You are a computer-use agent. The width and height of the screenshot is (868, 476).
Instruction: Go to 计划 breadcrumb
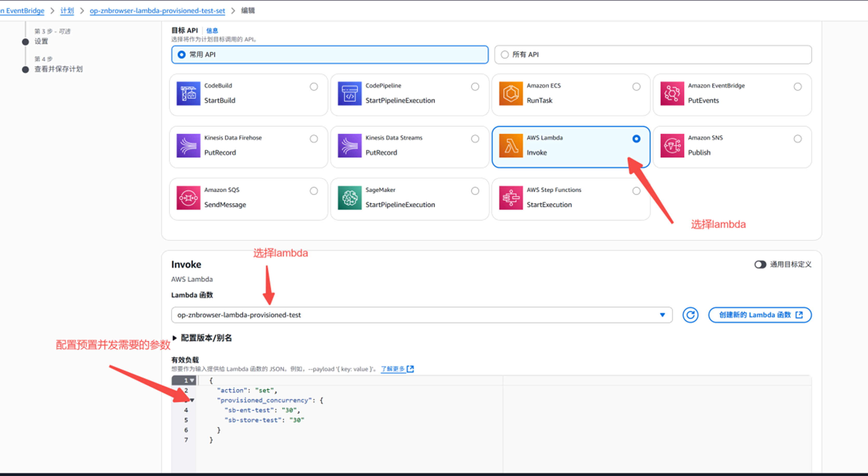tap(67, 10)
